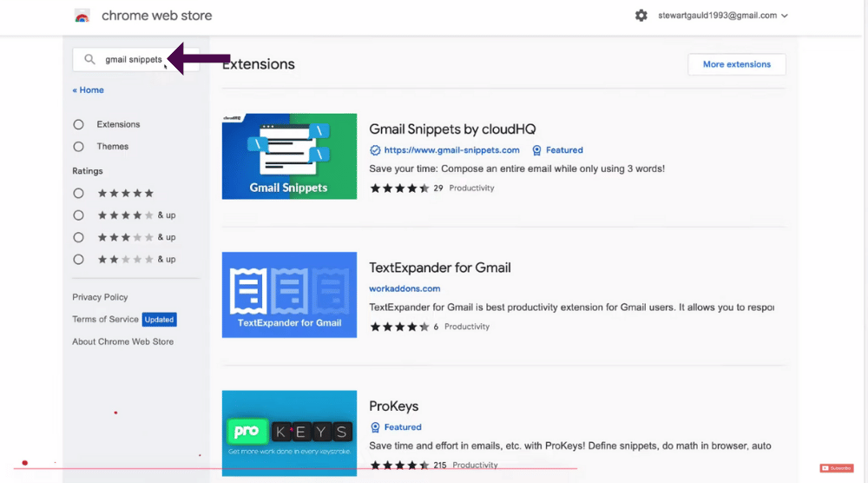
Task: Click the video progress bar at the bottom
Action: pos(296,468)
